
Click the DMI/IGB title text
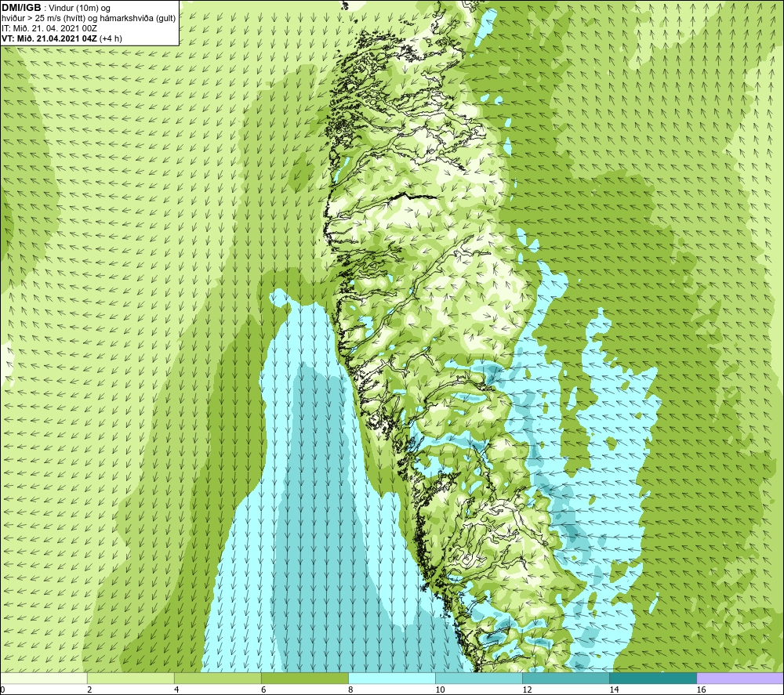pos(21,8)
